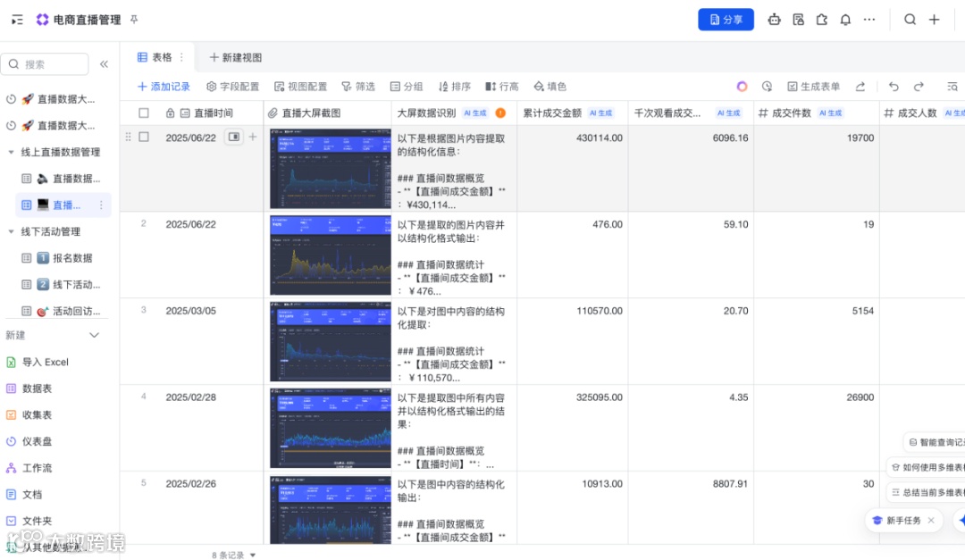The width and height of the screenshot is (965, 560).
Task: Open the find-in-table icon at toolbar end
Action: 952,87
